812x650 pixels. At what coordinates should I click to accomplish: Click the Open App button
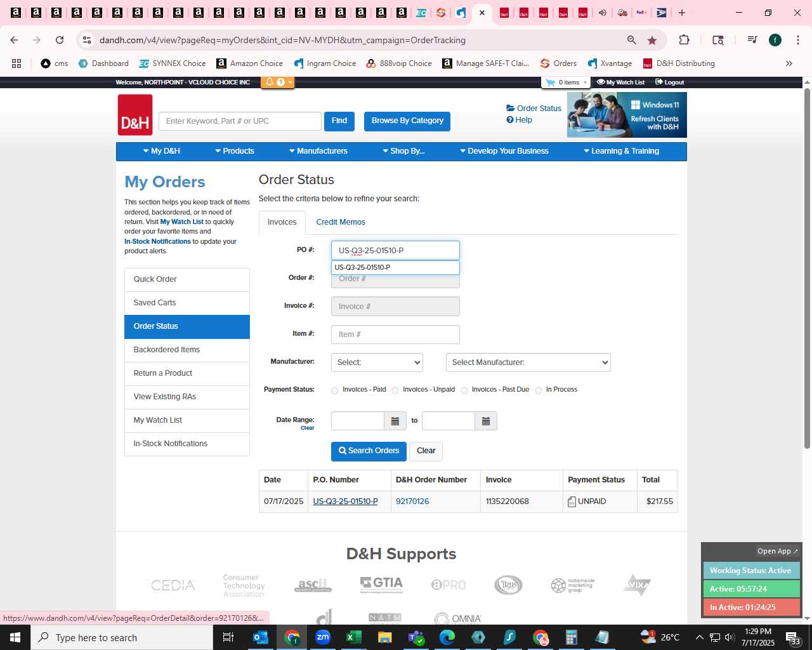click(778, 551)
